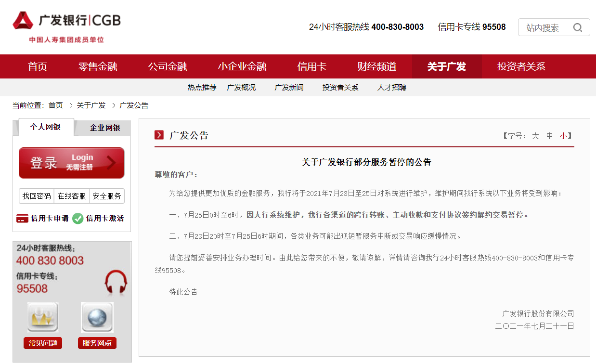Screen dimensions: 596x364
Task: Go to 投资者关系 in the submenu bar
Action: pyautogui.click(x=341, y=88)
